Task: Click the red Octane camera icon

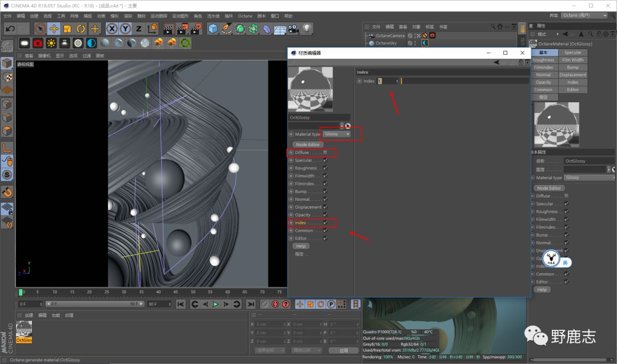Action: [38, 43]
